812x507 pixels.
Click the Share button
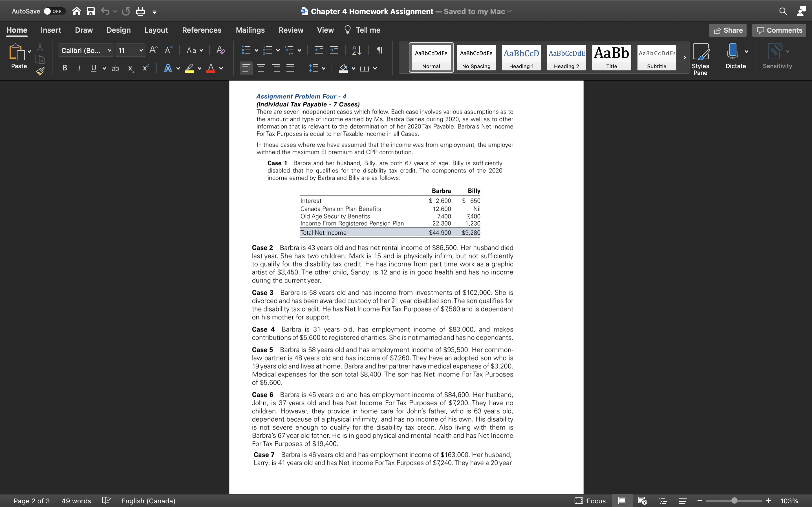pyautogui.click(x=728, y=30)
